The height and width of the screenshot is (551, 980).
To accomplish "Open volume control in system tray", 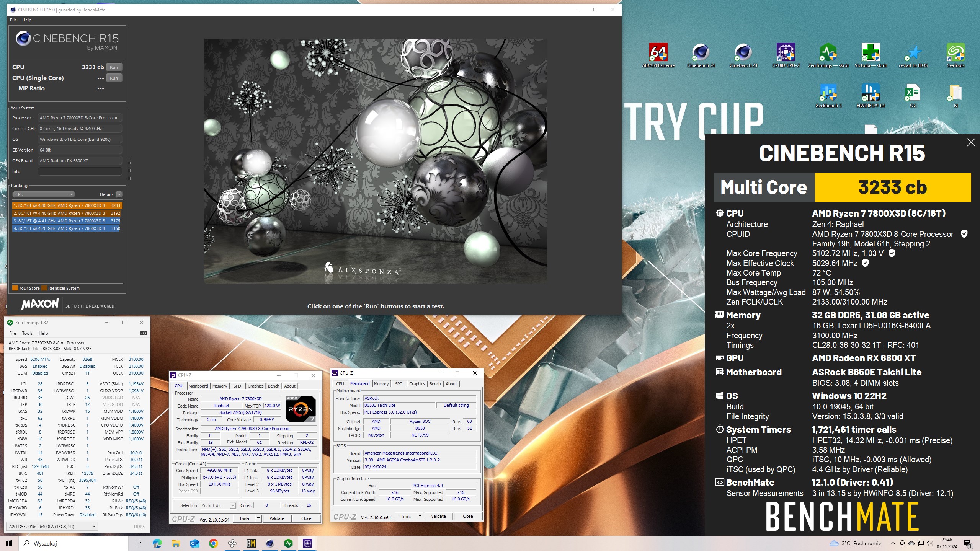I will click(929, 543).
